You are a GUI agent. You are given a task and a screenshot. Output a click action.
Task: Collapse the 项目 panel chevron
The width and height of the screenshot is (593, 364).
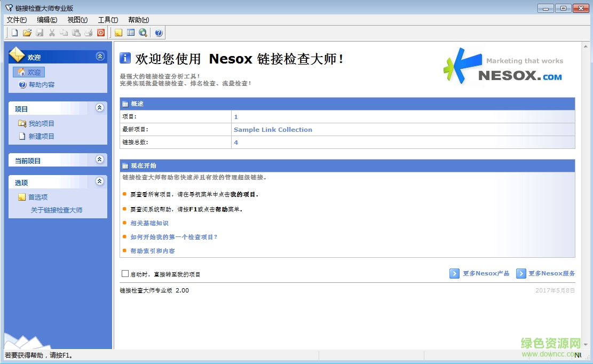pyautogui.click(x=99, y=108)
